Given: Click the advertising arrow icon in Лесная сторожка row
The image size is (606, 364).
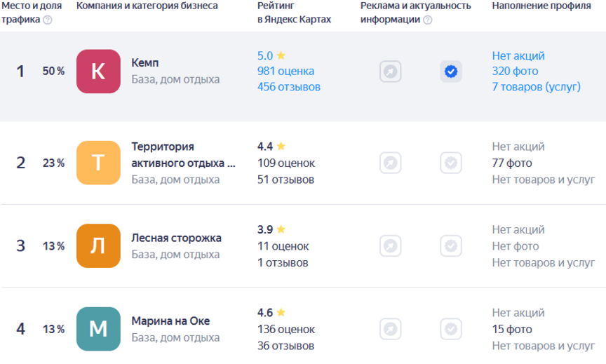Looking at the screenshot, I should pyautogui.click(x=391, y=246).
